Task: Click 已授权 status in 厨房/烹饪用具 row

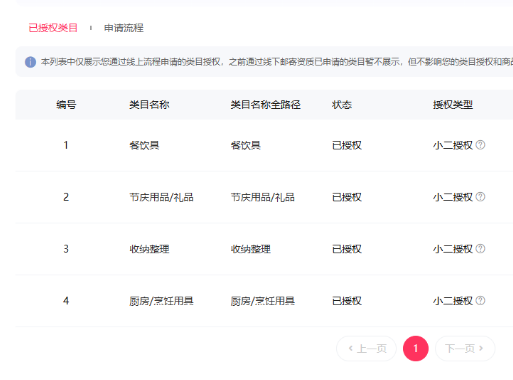Action: 347,301
